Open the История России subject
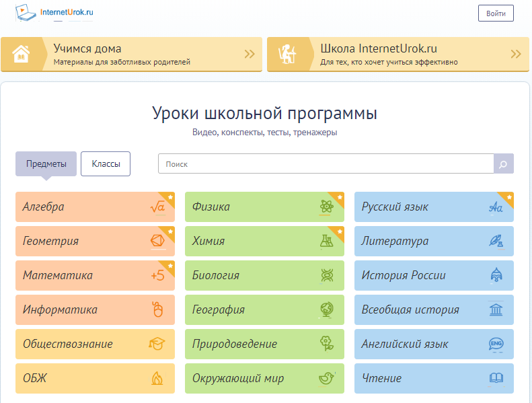 pos(434,275)
